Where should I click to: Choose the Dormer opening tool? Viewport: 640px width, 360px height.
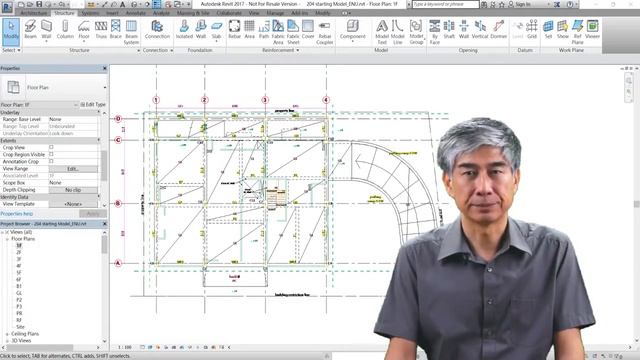pos(498,29)
